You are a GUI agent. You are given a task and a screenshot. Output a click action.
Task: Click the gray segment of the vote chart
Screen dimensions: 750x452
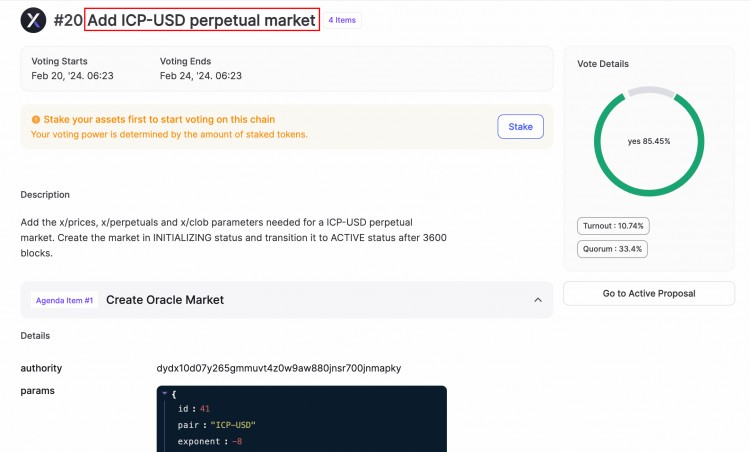click(x=650, y=90)
